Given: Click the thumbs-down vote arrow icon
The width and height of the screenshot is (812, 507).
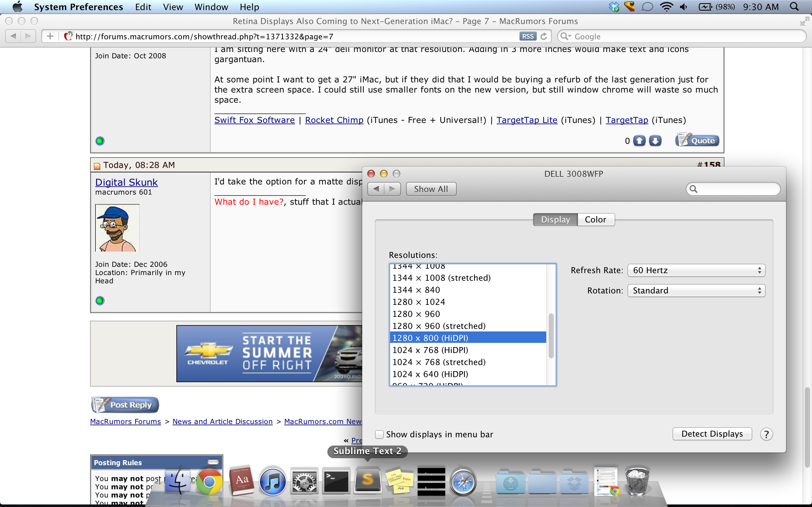Looking at the screenshot, I should [655, 141].
